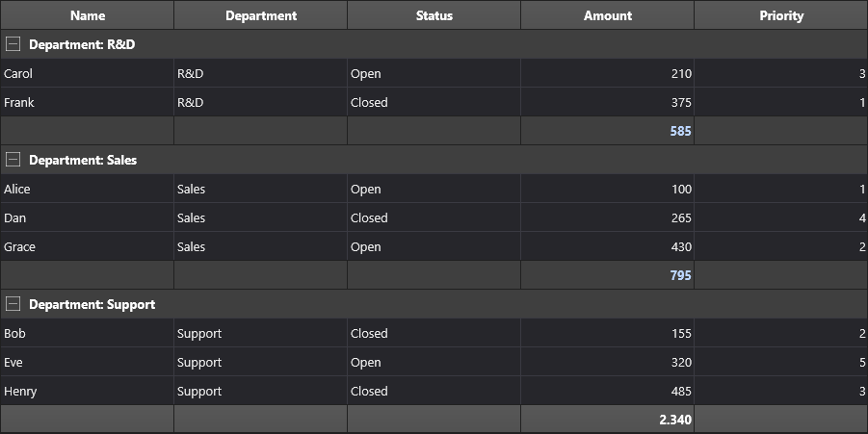Image resolution: width=868 pixels, height=434 pixels.
Task: Click the Open status in Grace's row
Action: 434,246
